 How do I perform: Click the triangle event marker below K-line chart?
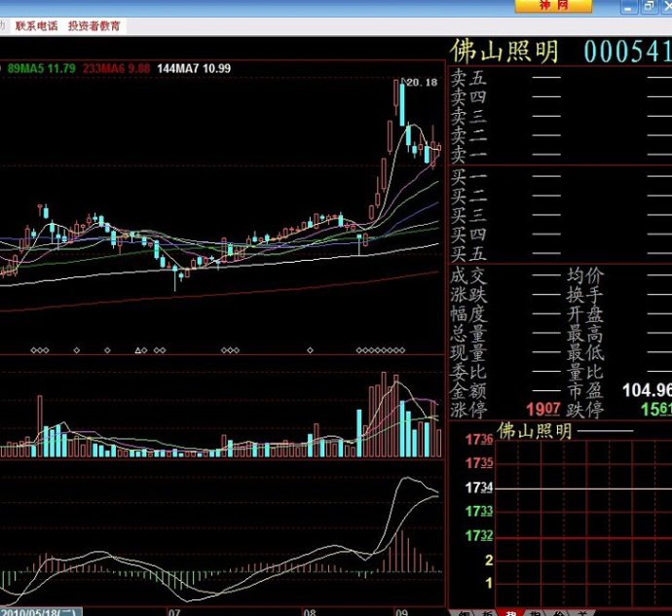138,350
